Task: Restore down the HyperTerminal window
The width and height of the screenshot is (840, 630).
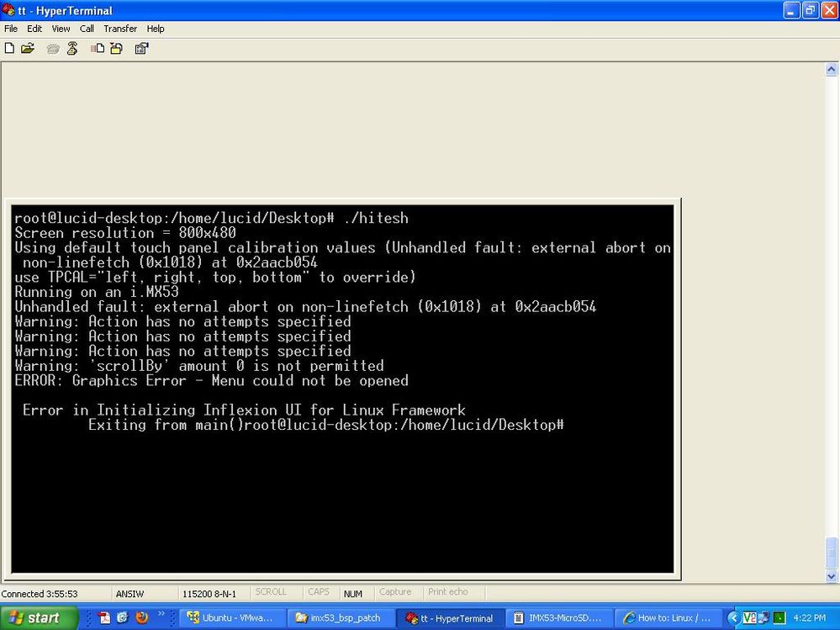Action: 810,10
